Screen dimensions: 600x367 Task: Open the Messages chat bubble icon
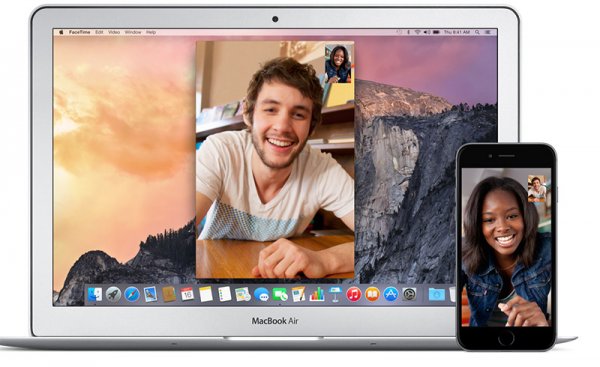click(261, 294)
